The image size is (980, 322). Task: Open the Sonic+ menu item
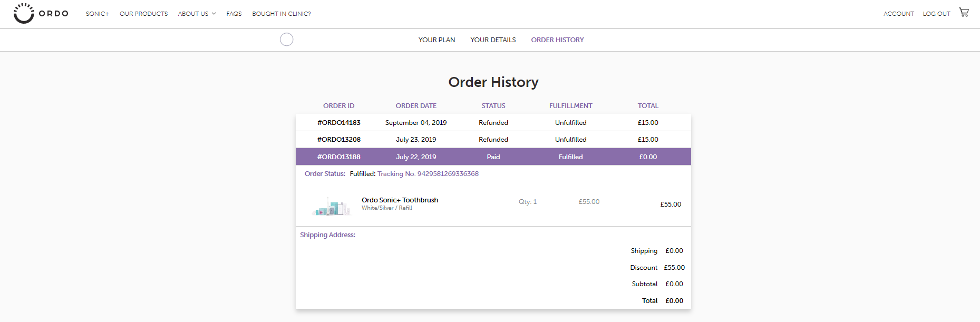tap(98, 14)
